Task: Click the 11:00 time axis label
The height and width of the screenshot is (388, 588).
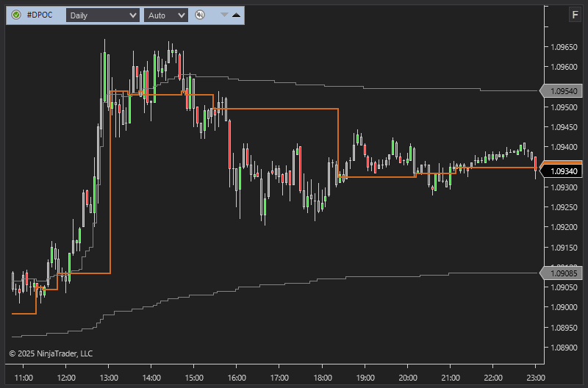Action: coord(24,378)
